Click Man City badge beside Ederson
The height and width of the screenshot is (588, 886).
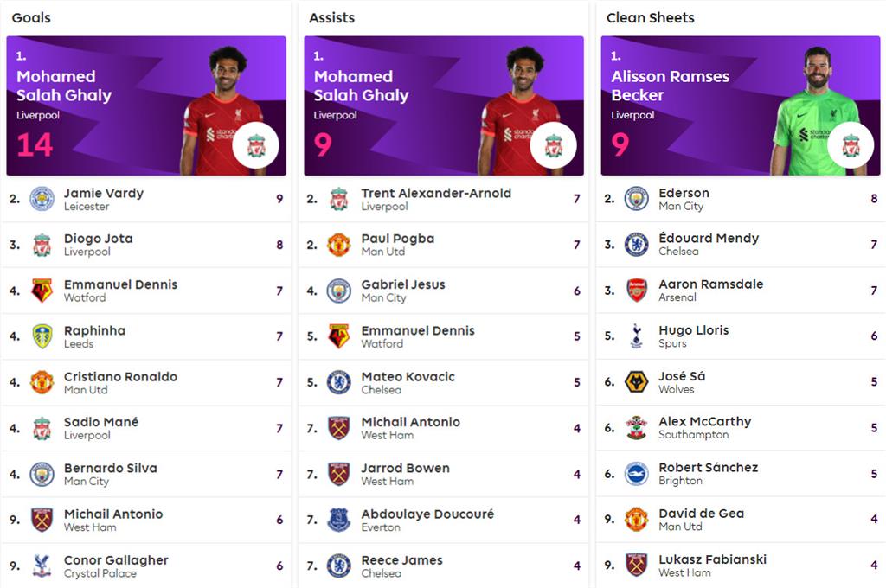click(x=637, y=199)
